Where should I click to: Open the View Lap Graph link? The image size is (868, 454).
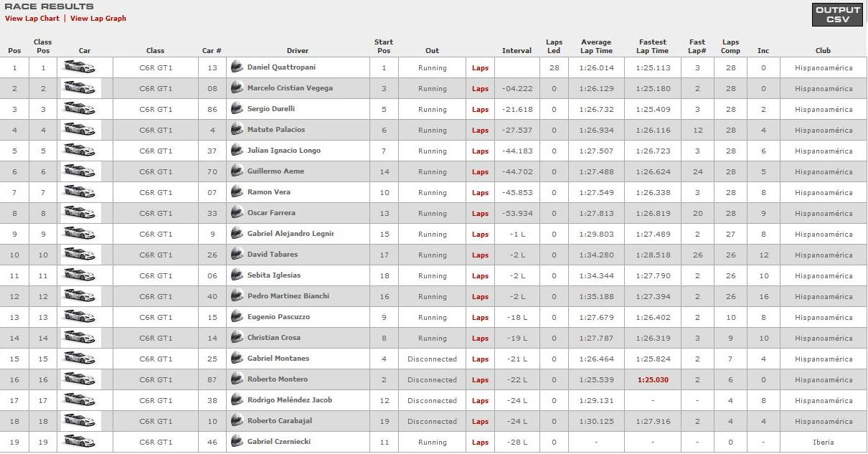pos(98,19)
